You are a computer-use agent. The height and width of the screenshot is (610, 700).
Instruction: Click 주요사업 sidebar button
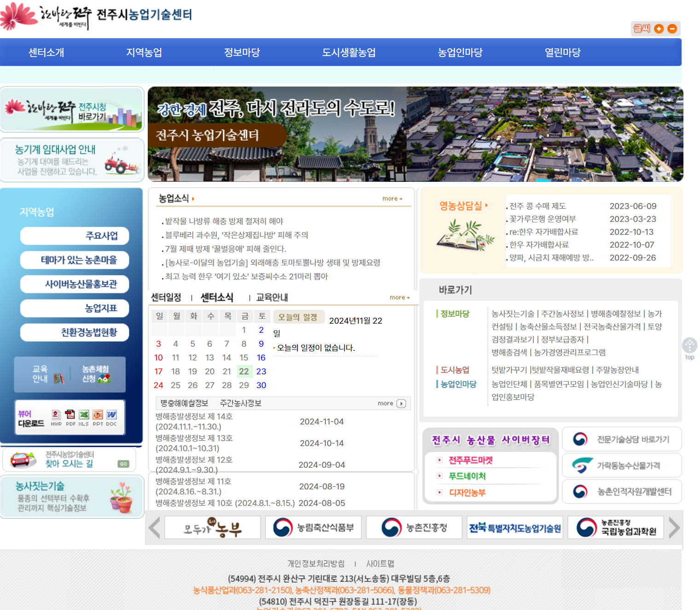pos(75,236)
